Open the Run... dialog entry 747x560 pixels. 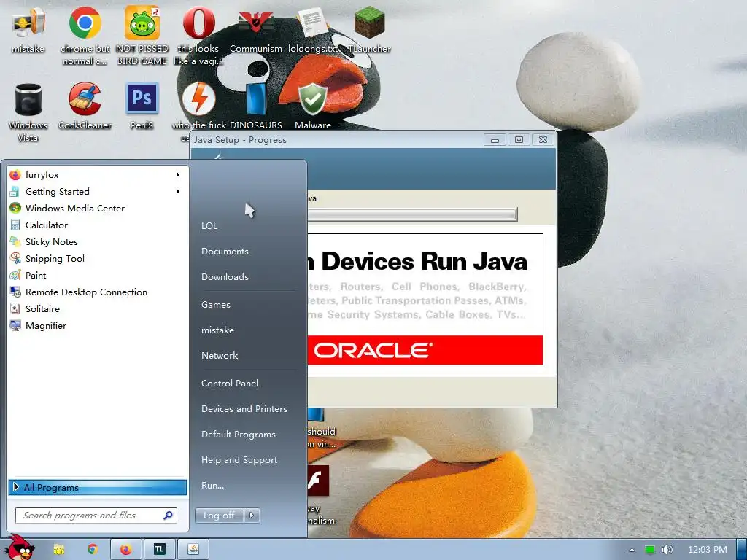(212, 486)
